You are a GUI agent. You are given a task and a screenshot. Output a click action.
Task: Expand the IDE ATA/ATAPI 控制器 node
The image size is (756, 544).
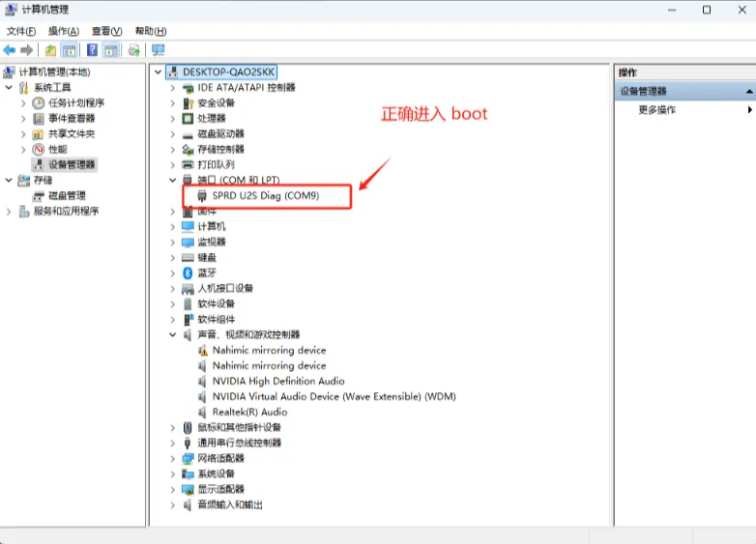click(173, 88)
